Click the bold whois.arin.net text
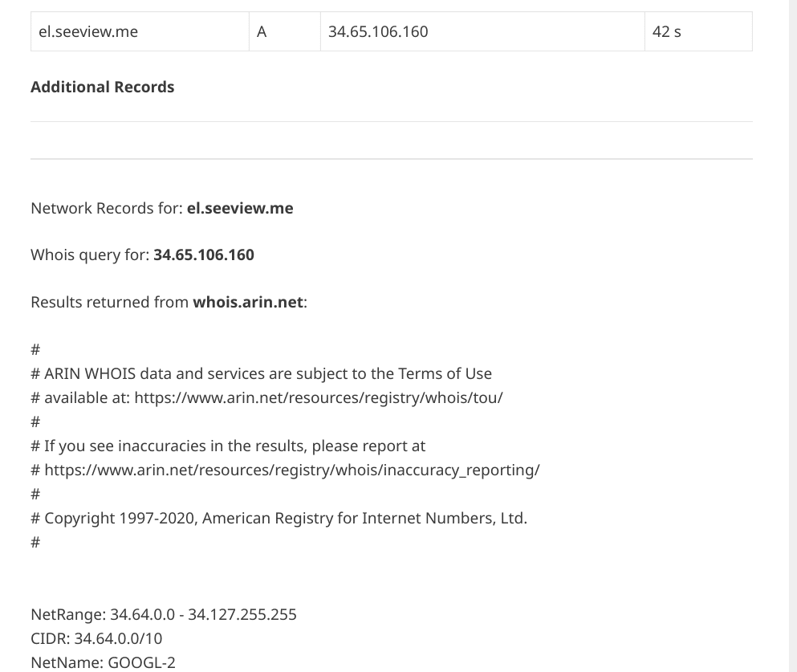 [x=248, y=302]
